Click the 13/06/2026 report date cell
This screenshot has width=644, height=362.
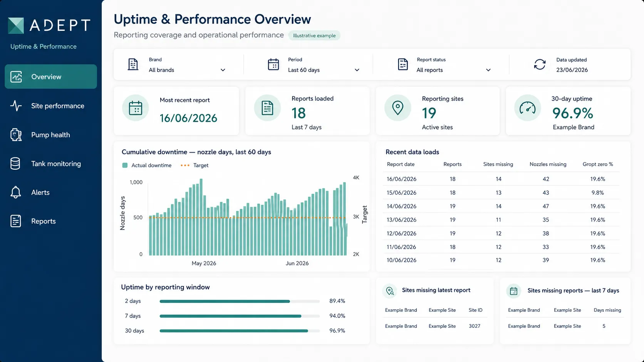click(401, 220)
